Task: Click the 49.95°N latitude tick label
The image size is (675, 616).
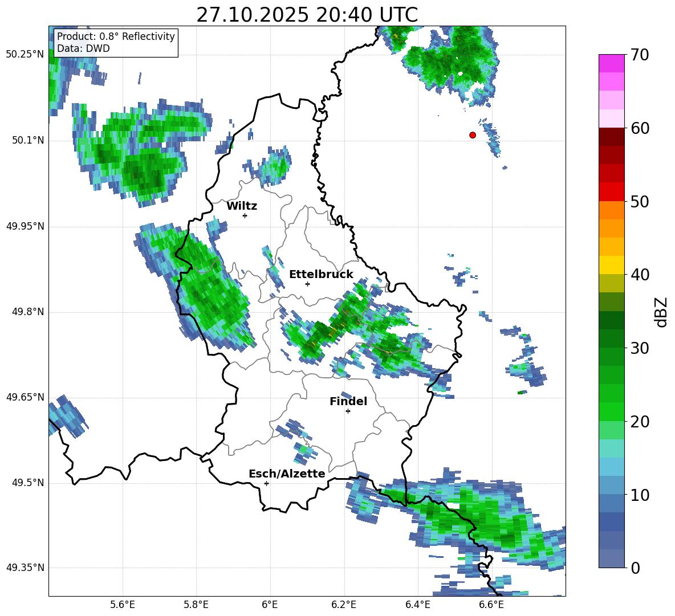Action: (x=25, y=226)
